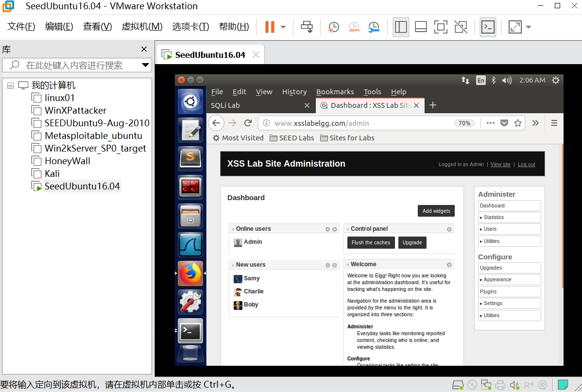Image resolution: width=582 pixels, height=392 pixels.
Task: Edit New users widget settings gear
Action: 327,265
